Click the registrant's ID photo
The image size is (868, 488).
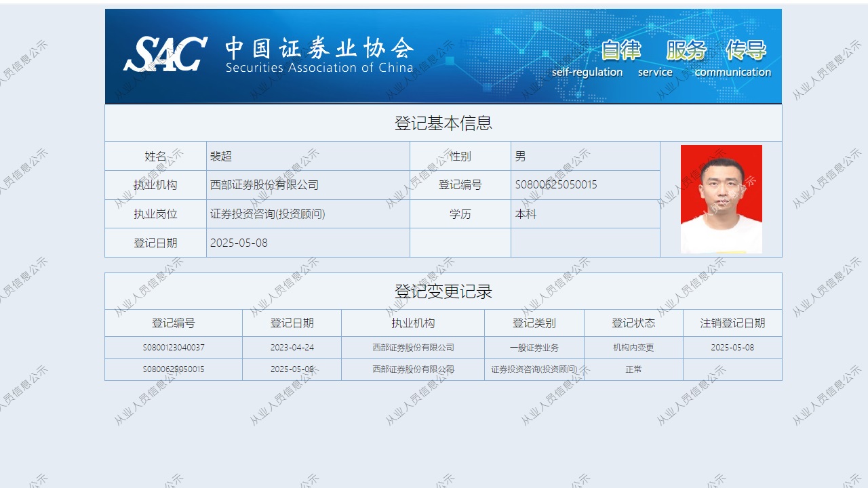pyautogui.click(x=721, y=199)
